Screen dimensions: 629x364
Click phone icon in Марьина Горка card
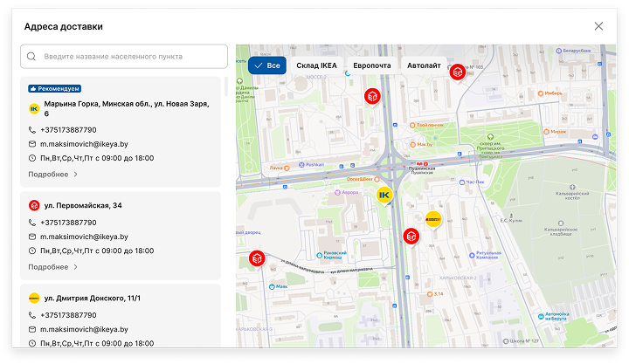pos(32,130)
